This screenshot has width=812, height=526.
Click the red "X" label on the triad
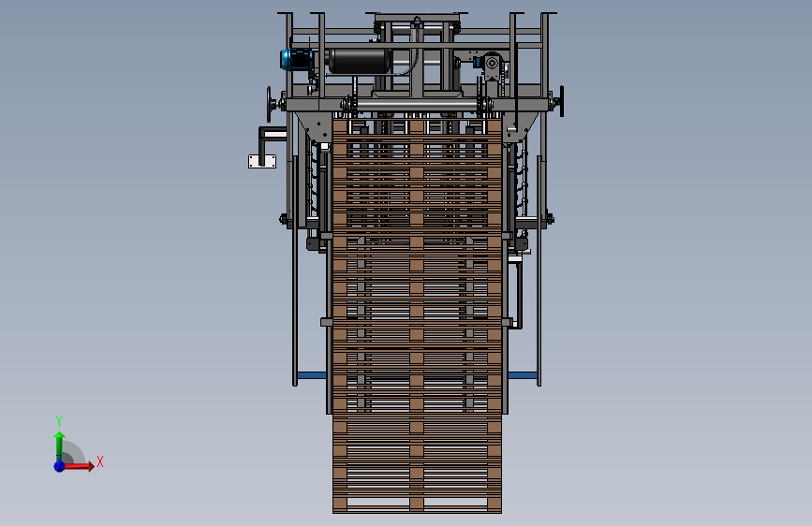click(x=100, y=461)
